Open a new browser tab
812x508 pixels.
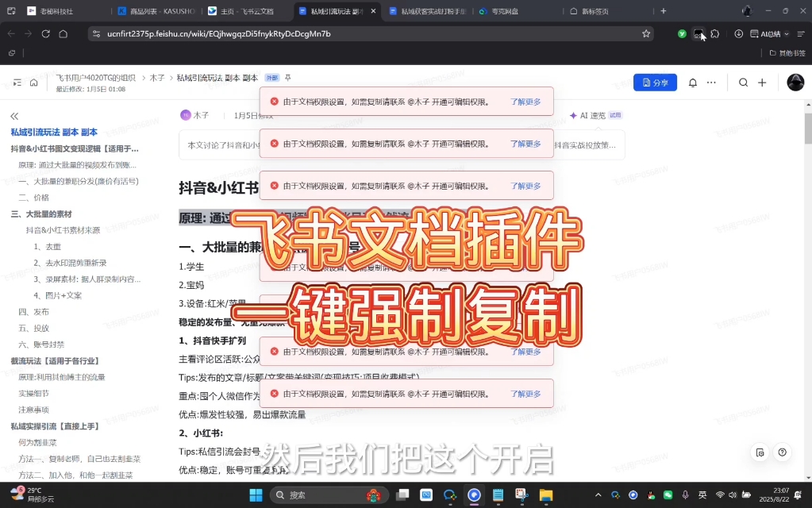(x=664, y=11)
